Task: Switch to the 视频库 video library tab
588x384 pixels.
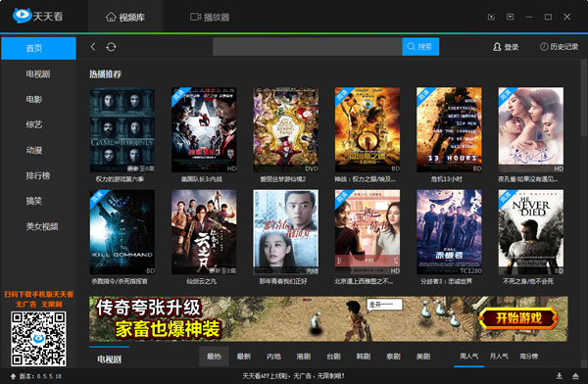Action: [125, 17]
